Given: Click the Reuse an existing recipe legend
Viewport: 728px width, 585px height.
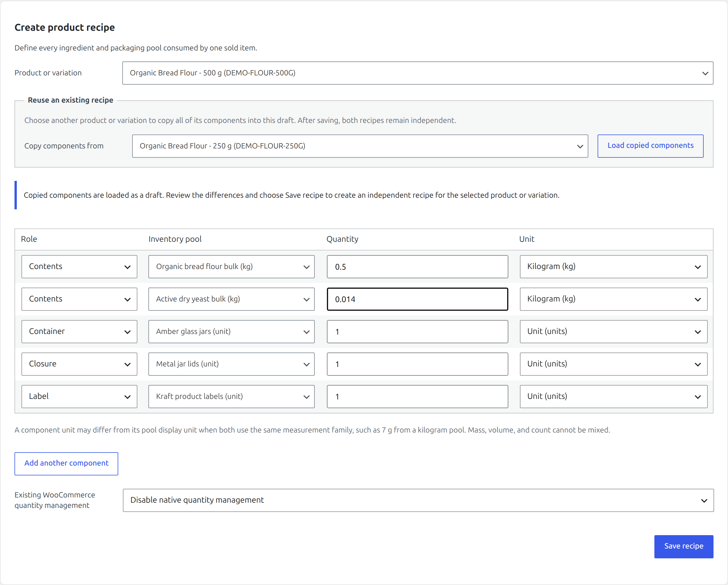Looking at the screenshot, I should 70,100.
